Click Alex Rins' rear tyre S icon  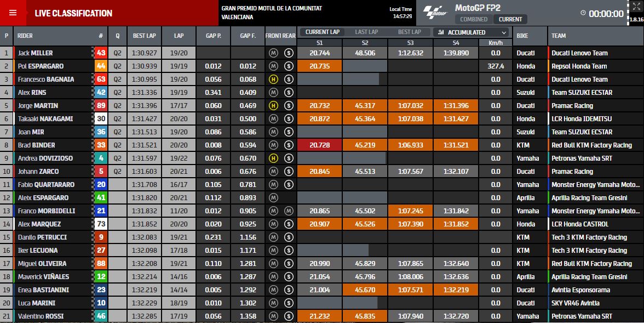tap(289, 93)
